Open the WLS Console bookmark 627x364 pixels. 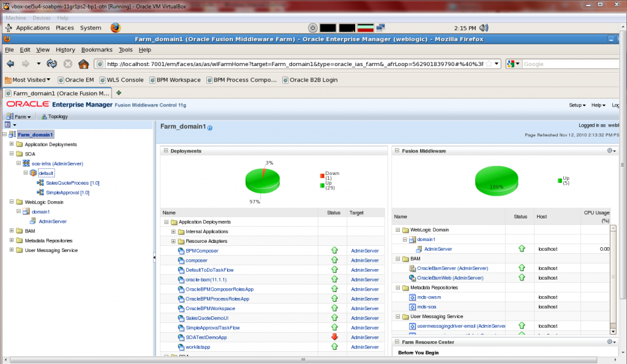(120, 80)
